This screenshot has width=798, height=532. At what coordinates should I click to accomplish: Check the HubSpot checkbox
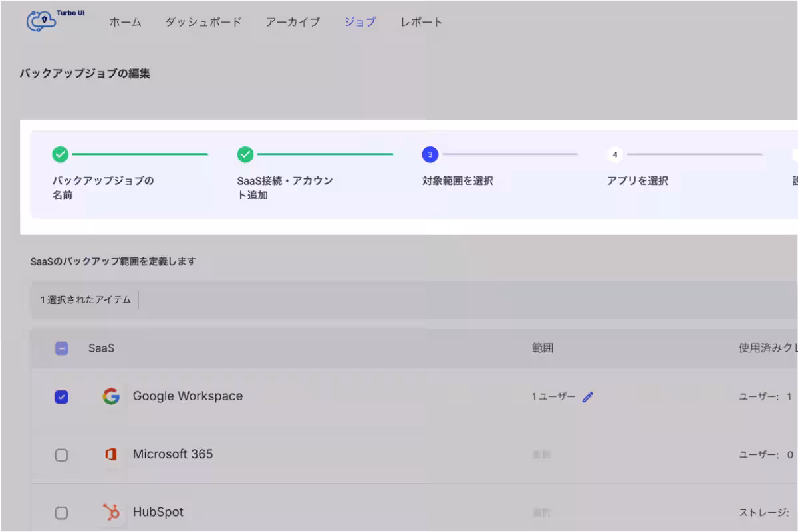coord(62,512)
